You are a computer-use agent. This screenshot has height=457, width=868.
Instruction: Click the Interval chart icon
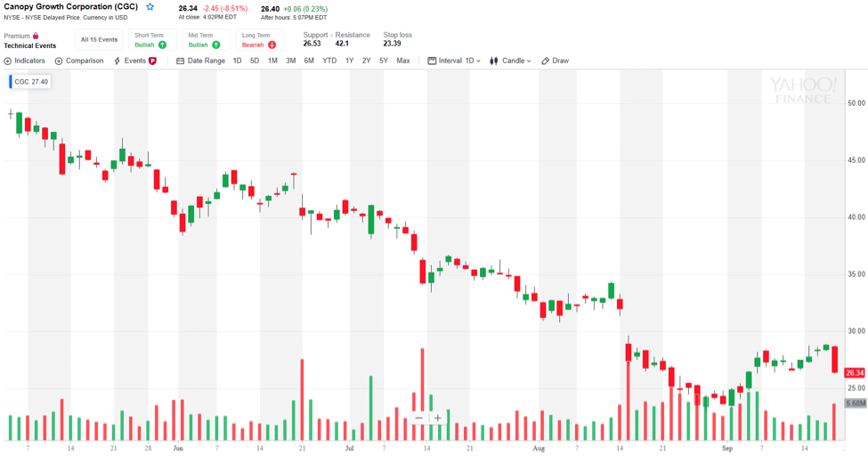(x=432, y=61)
